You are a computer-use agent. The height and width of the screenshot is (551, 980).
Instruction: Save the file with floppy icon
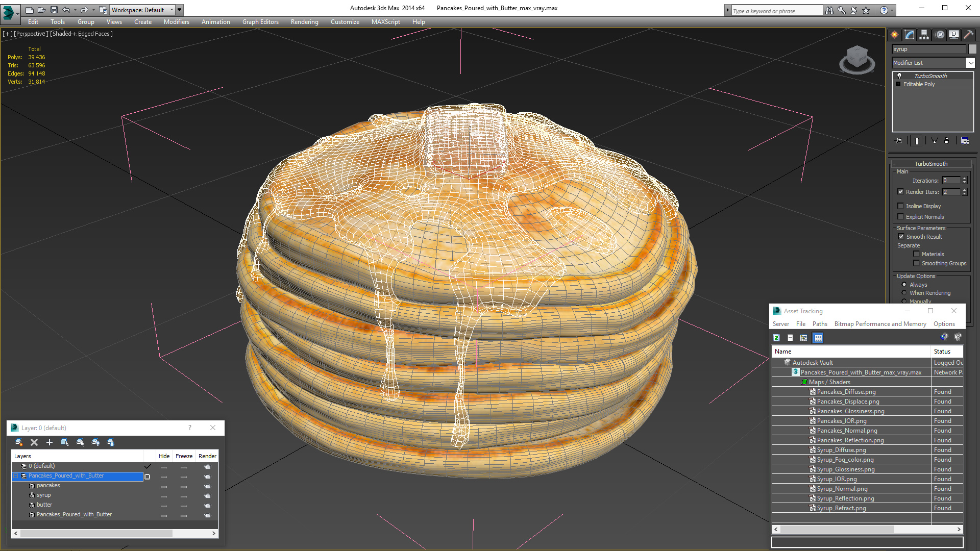coord(54,10)
